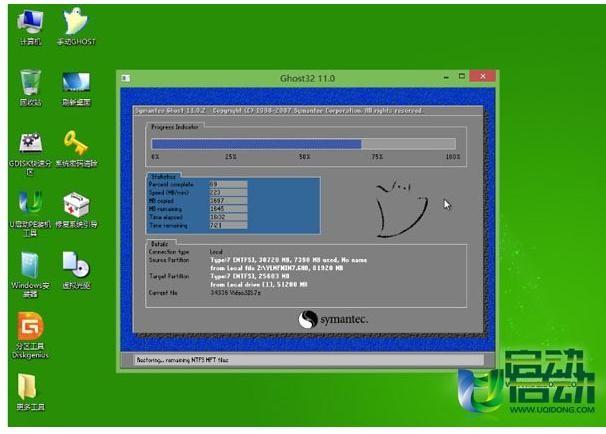
Task: Open the first-aid box boot repair icon
Action: coord(76,211)
